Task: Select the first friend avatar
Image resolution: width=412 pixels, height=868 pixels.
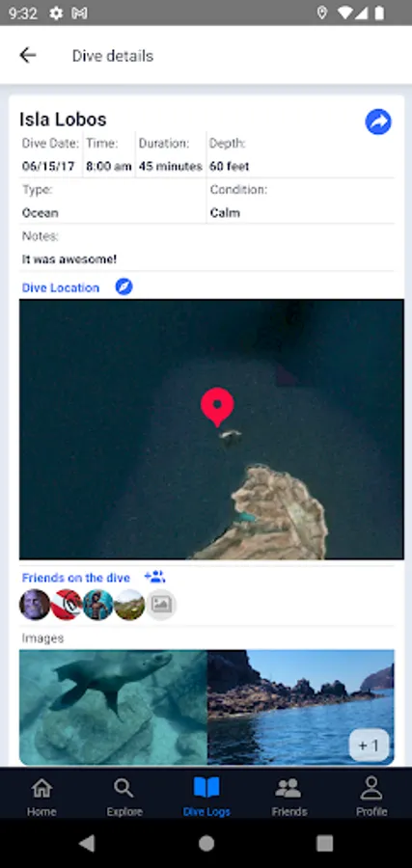Action: 35,605
